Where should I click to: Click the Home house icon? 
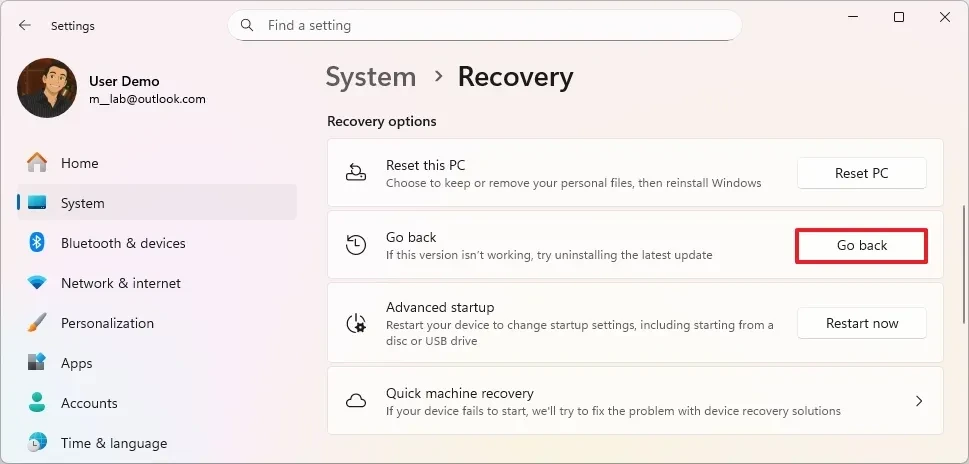click(x=37, y=163)
